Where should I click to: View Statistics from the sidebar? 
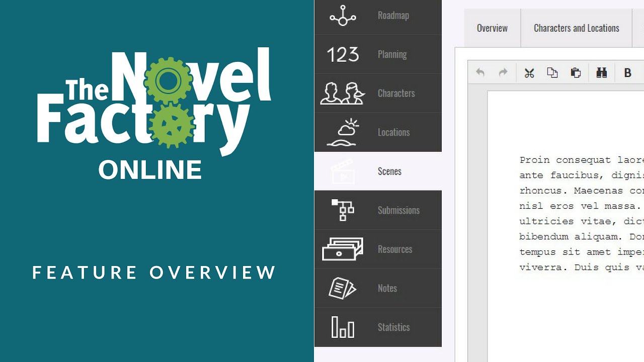[x=393, y=327]
